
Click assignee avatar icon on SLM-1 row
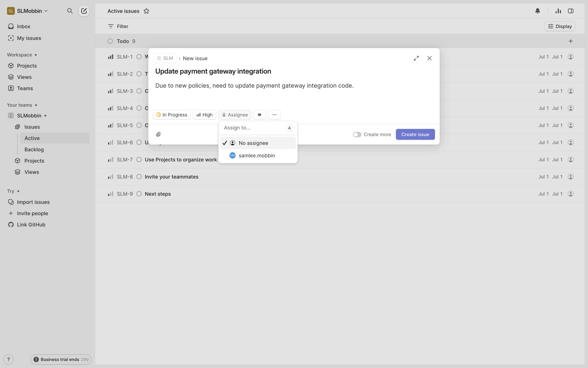coord(571,57)
